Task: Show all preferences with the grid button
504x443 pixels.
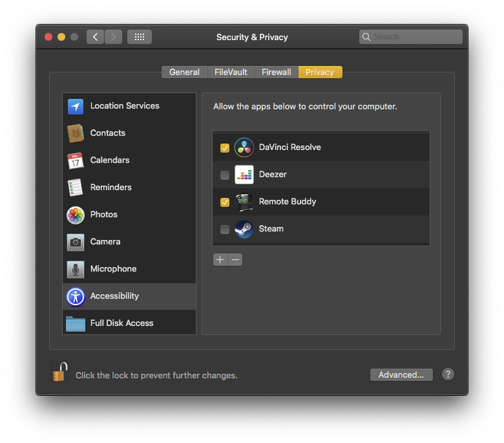Action: (x=139, y=37)
